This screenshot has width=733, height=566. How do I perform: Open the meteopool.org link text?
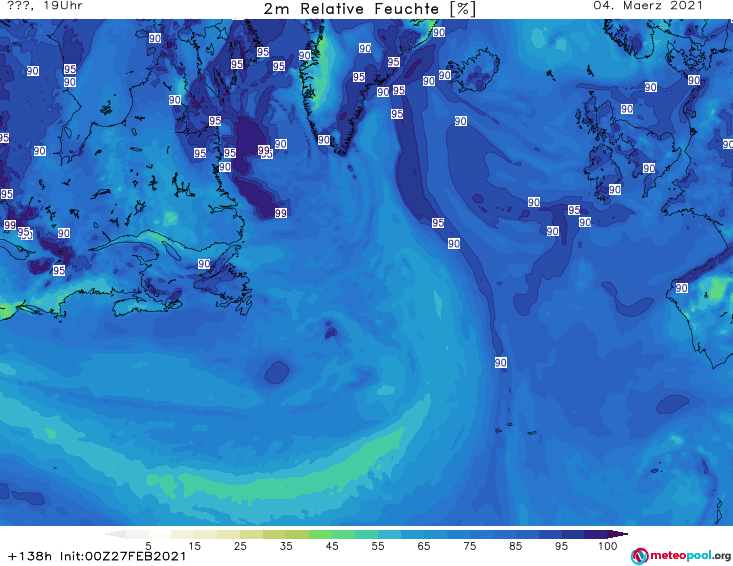click(690, 555)
